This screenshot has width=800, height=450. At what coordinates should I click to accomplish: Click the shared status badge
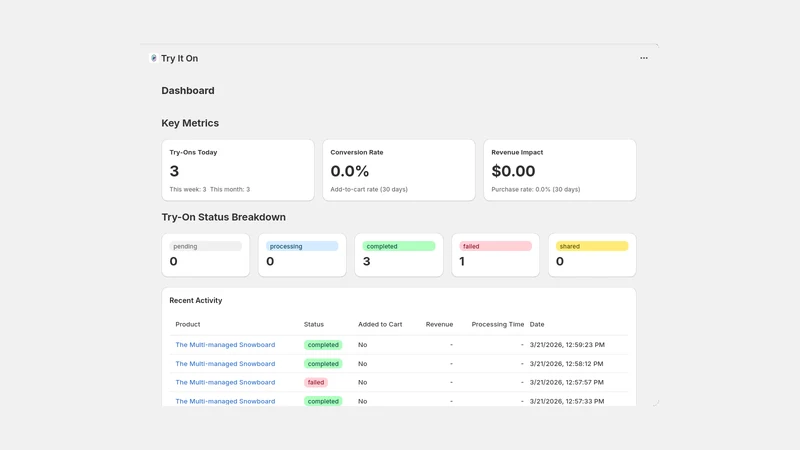tap(592, 246)
